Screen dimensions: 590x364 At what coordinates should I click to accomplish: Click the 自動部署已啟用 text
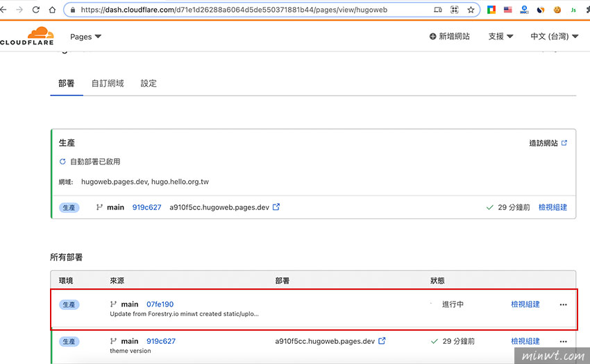pos(95,162)
